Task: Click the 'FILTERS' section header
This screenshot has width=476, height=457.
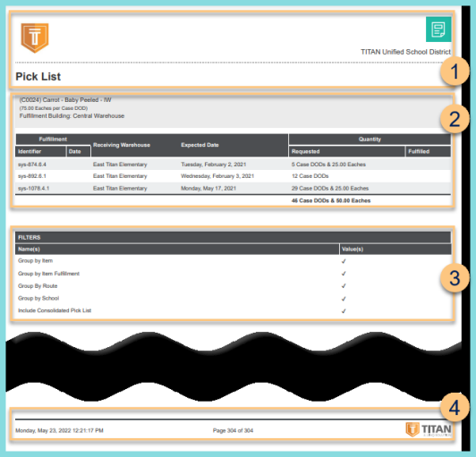Action: 234,237
